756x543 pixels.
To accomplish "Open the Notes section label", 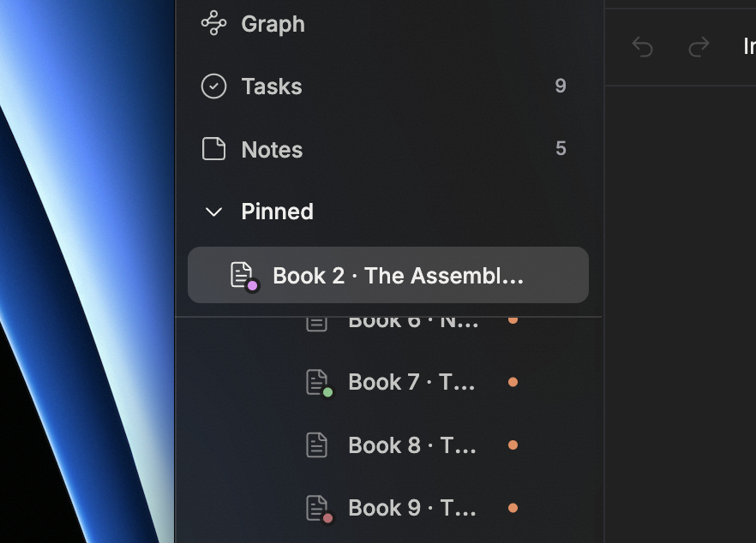I will coord(272,149).
